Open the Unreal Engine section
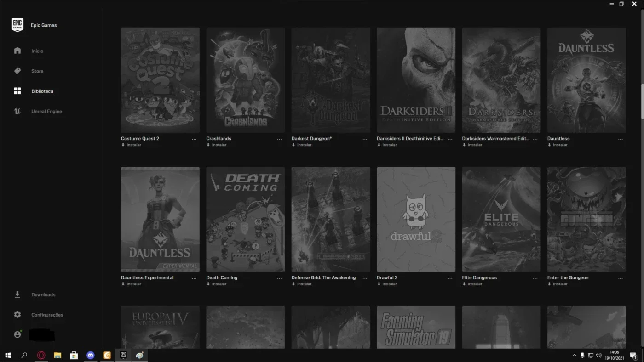644x362 pixels. click(46, 112)
